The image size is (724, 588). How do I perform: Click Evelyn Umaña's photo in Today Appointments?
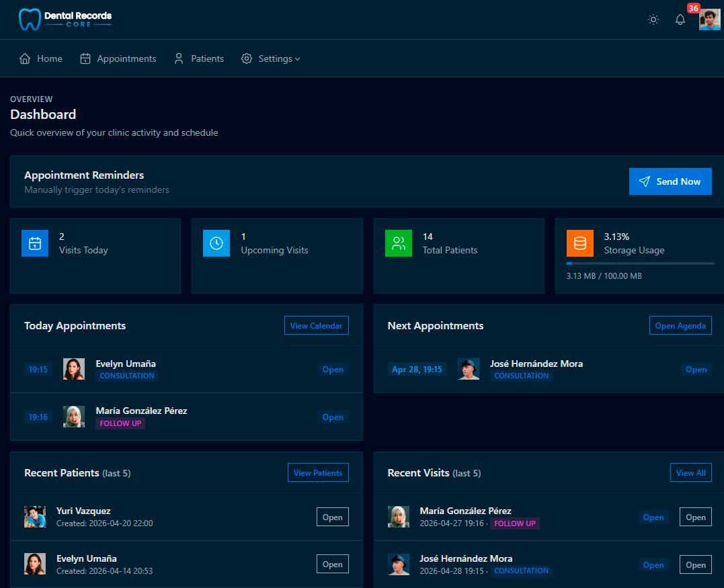[x=74, y=369]
